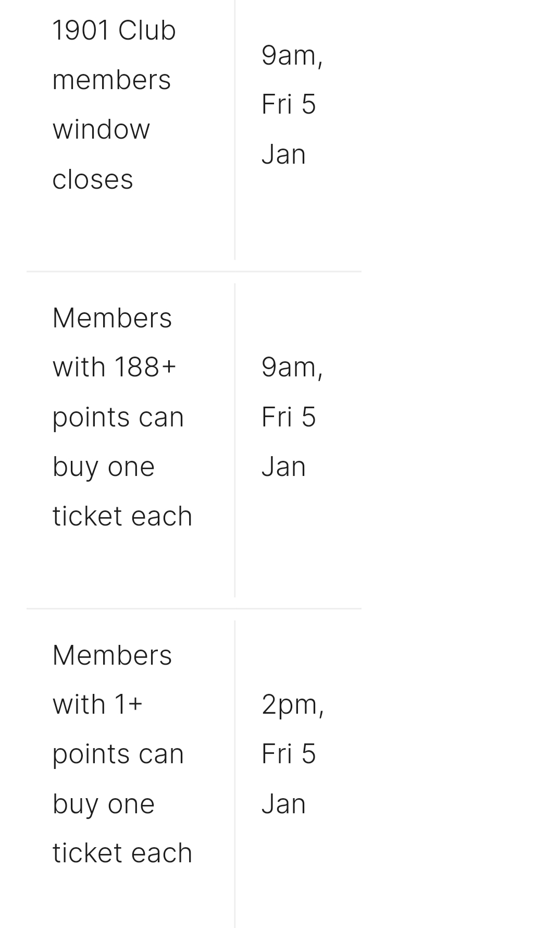Click 'Jan' in the 1901 Club row
Image resolution: width=560 pixels, height=928 pixels.
coord(283,154)
